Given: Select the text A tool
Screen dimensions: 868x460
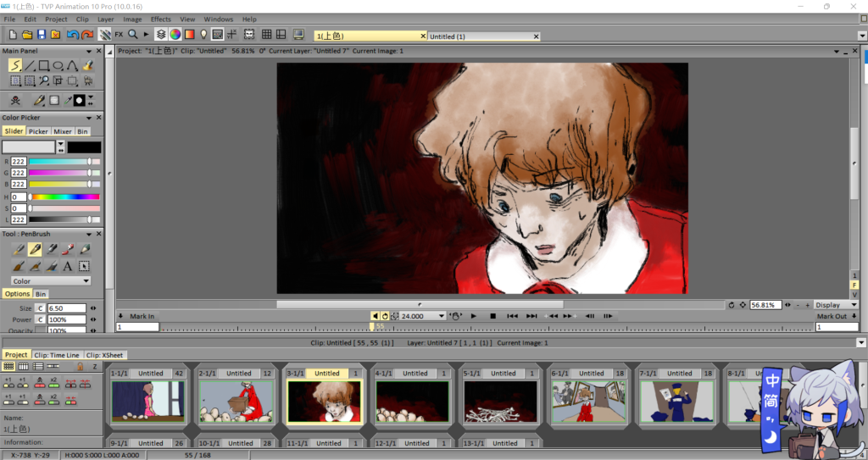Looking at the screenshot, I should [68, 266].
